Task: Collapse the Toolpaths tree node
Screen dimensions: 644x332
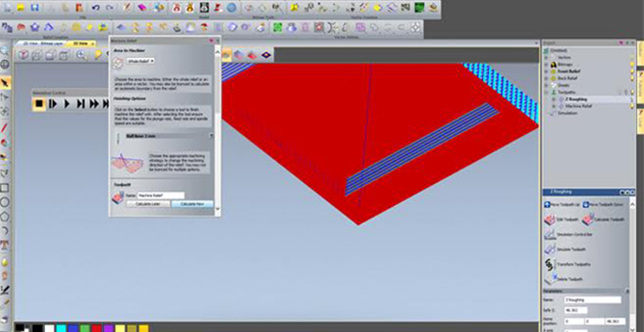Action: (546, 92)
